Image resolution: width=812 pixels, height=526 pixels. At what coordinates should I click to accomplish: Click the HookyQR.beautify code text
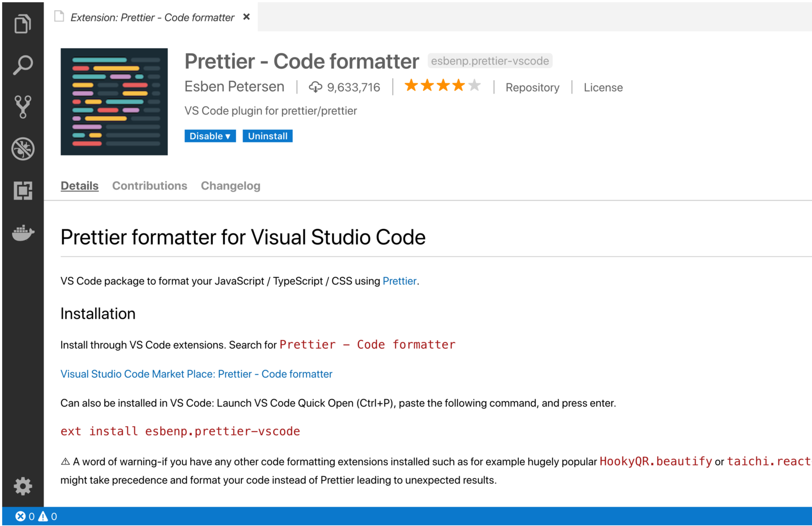[x=656, y=461]
